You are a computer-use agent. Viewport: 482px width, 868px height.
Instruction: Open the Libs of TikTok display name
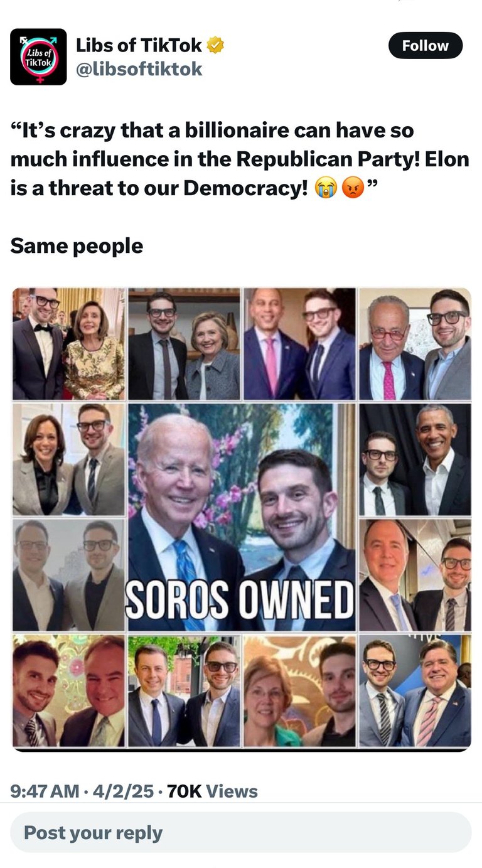pos(139,45)
